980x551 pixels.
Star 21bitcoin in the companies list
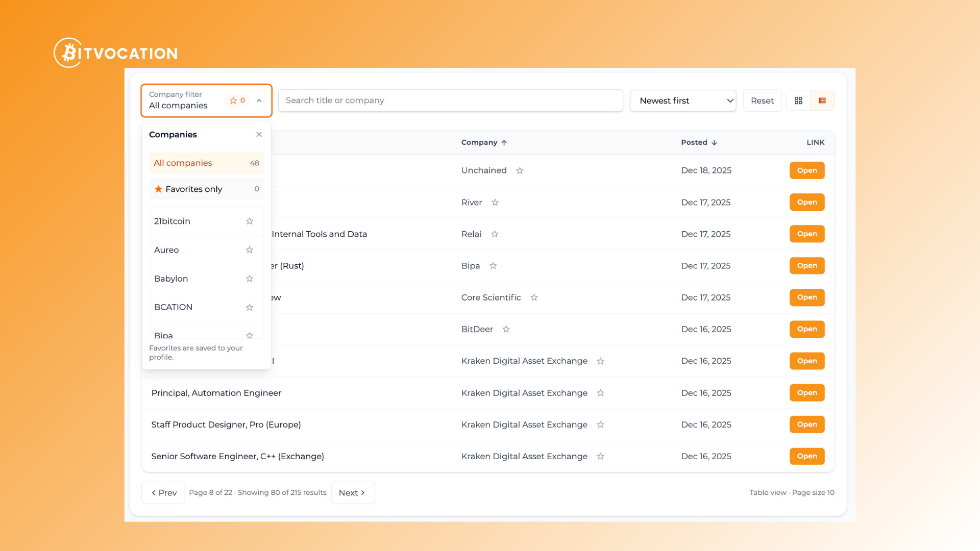tap(249, 221)
